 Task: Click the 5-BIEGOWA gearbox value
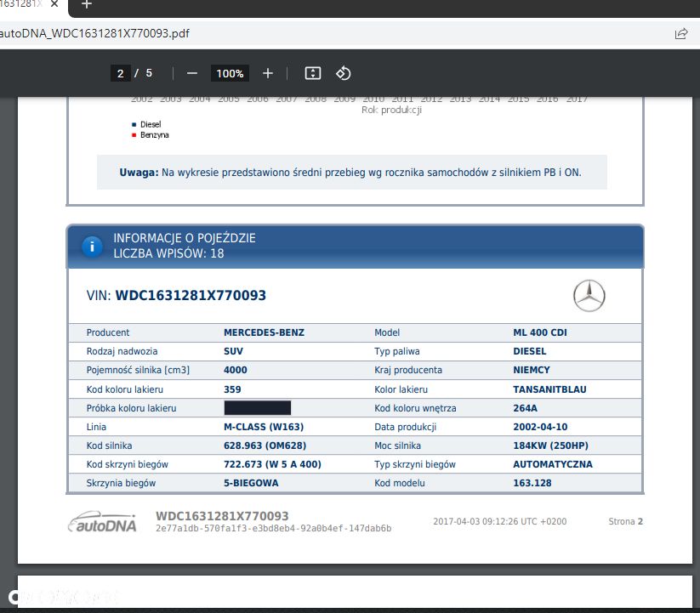click(251, 483)
